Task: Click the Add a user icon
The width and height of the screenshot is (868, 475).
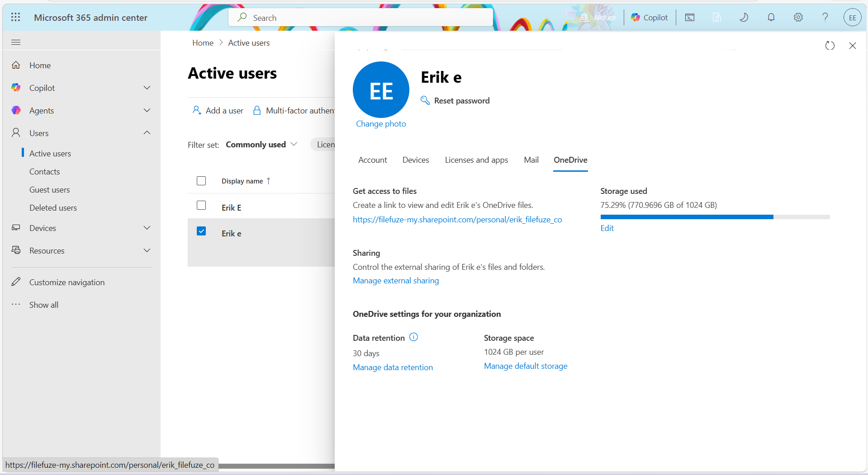Action: tap(197, 110)
